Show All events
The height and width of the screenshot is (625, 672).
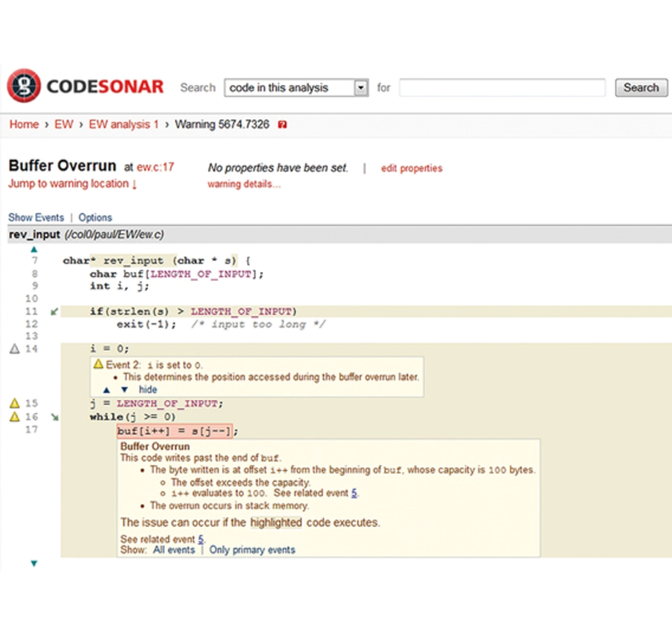(174, 550)
